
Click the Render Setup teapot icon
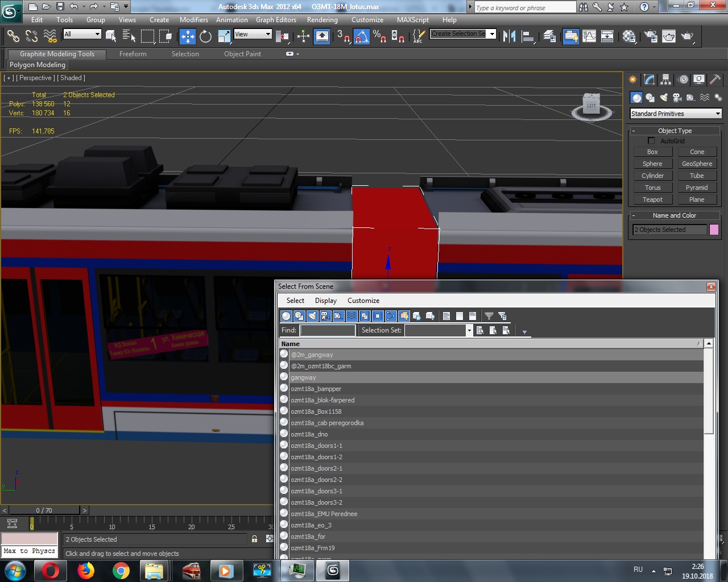pyautogui.click(x=650, y=37)
